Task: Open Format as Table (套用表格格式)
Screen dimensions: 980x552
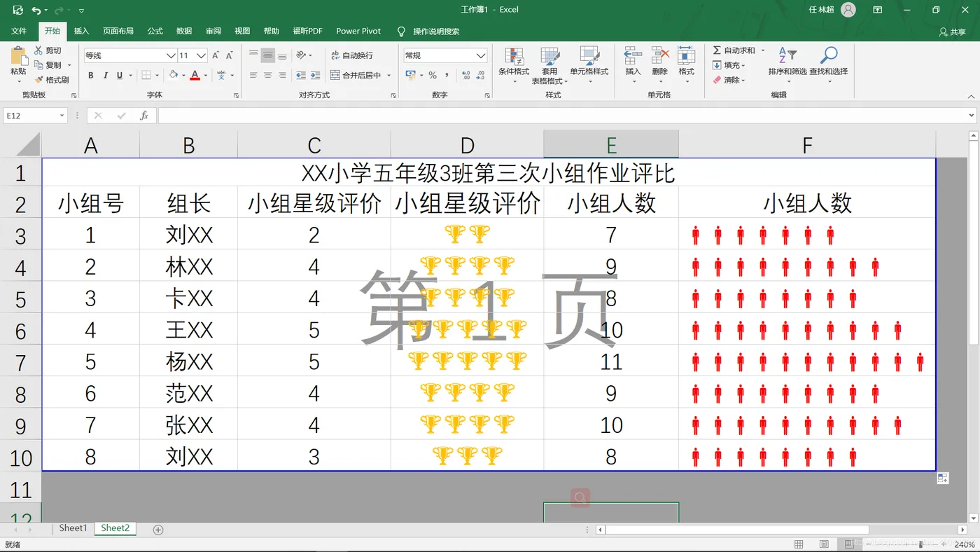Action: point(550,66)
